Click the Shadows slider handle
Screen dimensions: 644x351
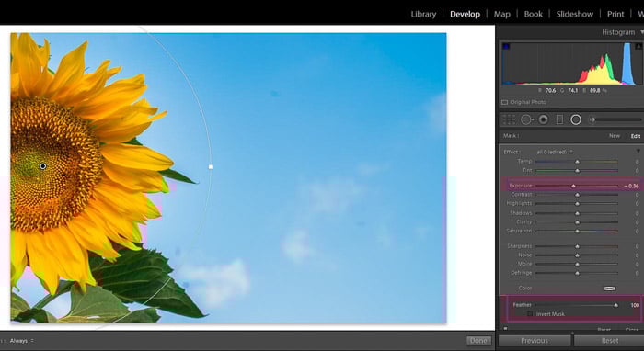[577, 213]
